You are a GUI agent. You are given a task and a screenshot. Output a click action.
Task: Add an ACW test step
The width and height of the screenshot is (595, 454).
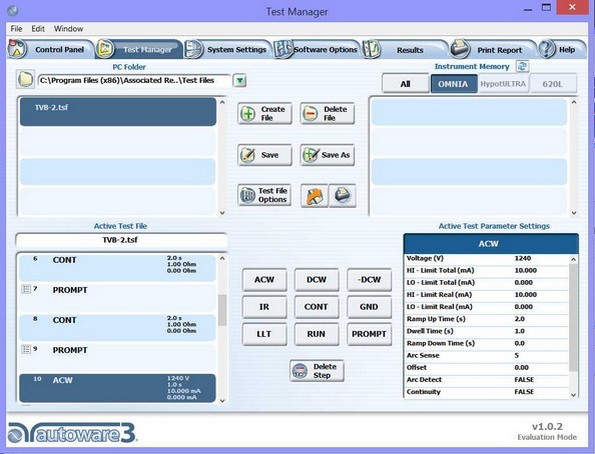[x=264, y=280]
